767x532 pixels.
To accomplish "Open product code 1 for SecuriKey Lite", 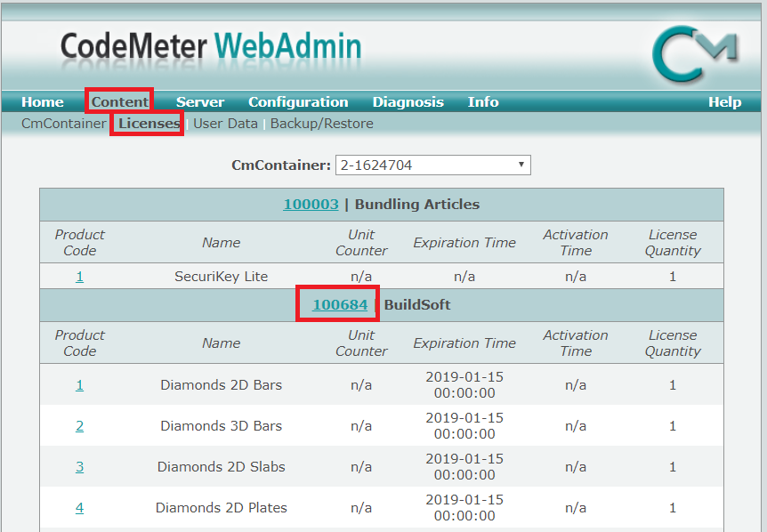I will (79, 276).
